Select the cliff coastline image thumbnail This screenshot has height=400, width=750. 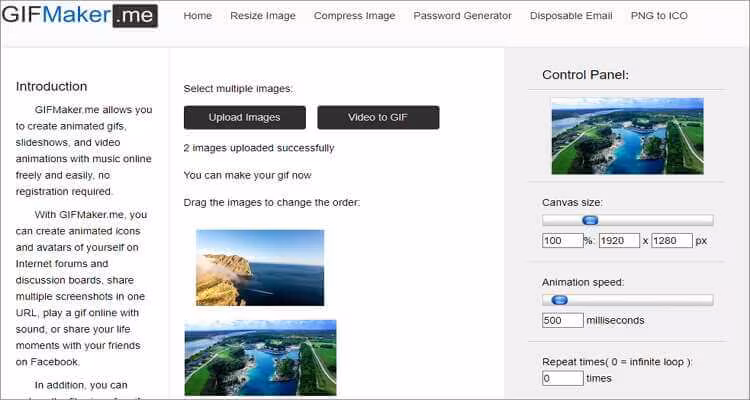point(260,267)
